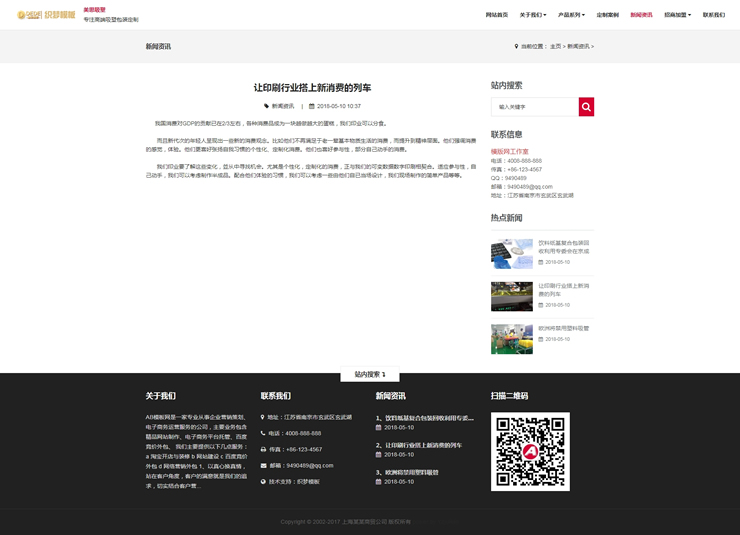
Task: Open the 联系我们 nav item
Action: tap(714, 15)
